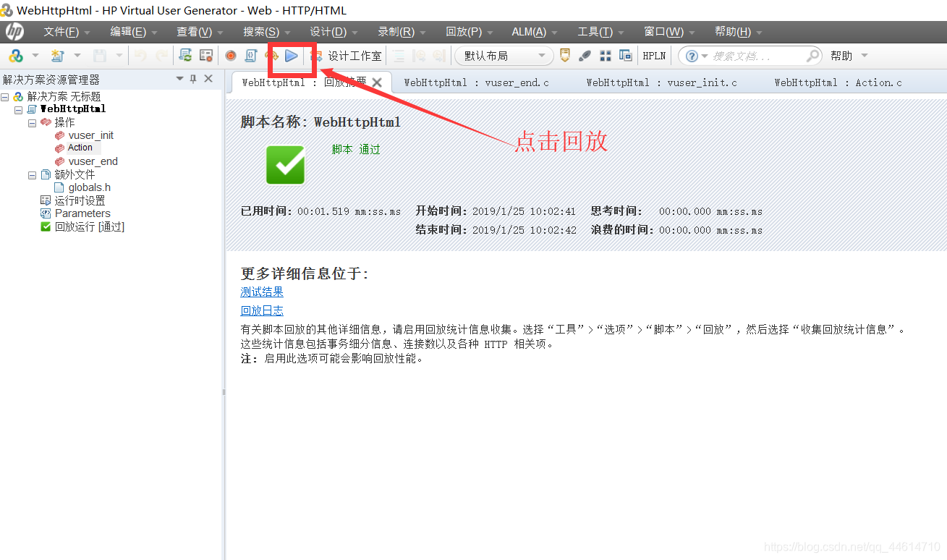
Task: Collapse the 额外文件 node
Action: (x=32, y=175)
